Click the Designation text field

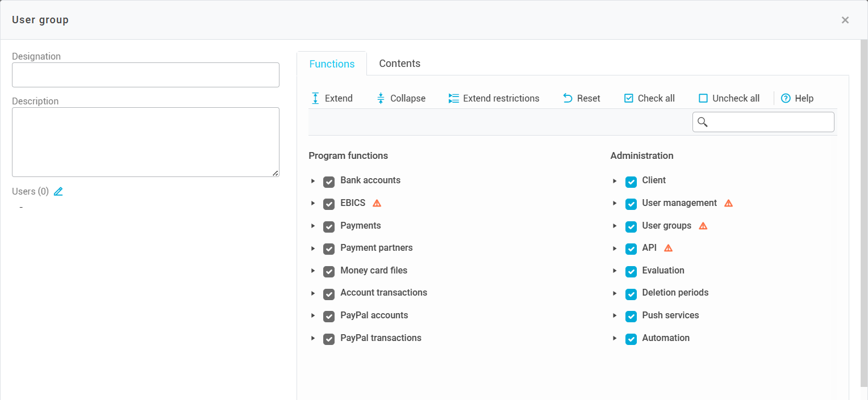pos(145,75)
